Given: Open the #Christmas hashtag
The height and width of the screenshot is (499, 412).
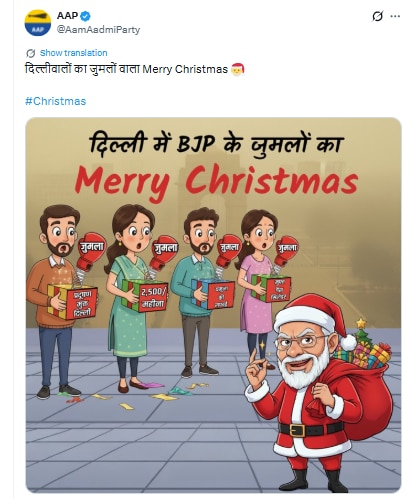Looking at the screenshot, I should tap(56, 101).
